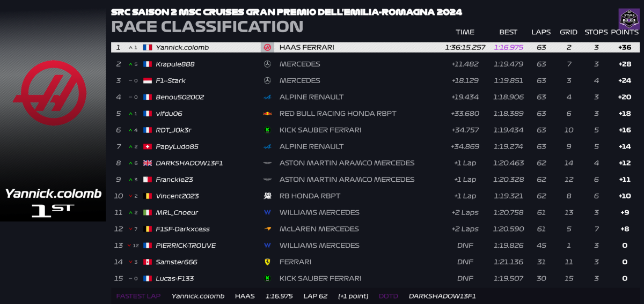Click the Alpine logo next to Benou502002
644x304 pixels.
267,97
